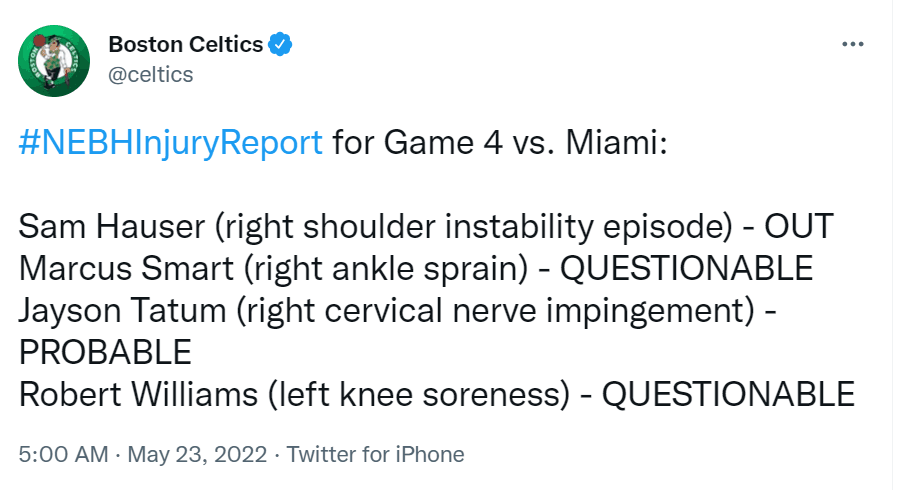Open the Boston Celtics profile avatar
901x490 pixels.
[x=54, y=61]
